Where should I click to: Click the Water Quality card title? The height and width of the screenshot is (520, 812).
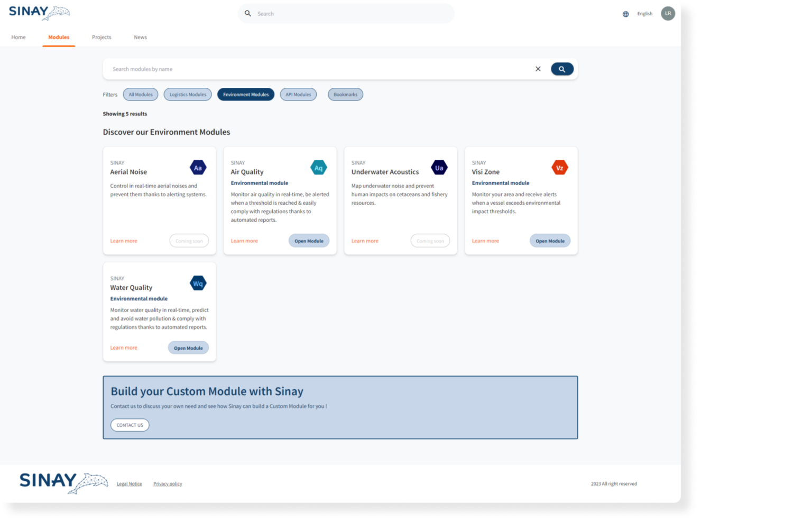tap(131, 288)
